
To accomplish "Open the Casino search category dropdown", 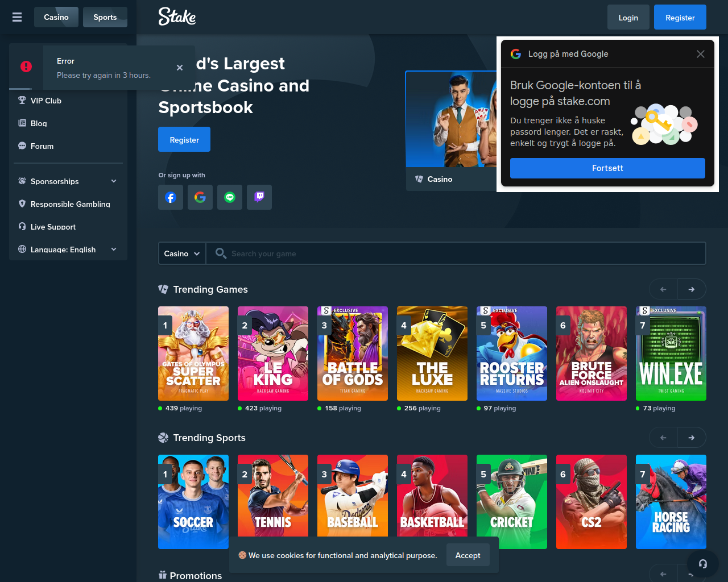I will click(x=182, y=253).
